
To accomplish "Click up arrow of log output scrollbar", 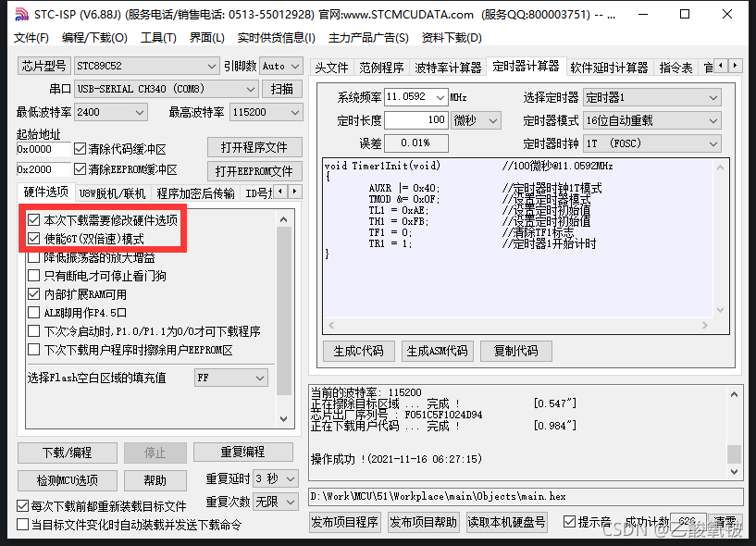I will click(734, 394).
